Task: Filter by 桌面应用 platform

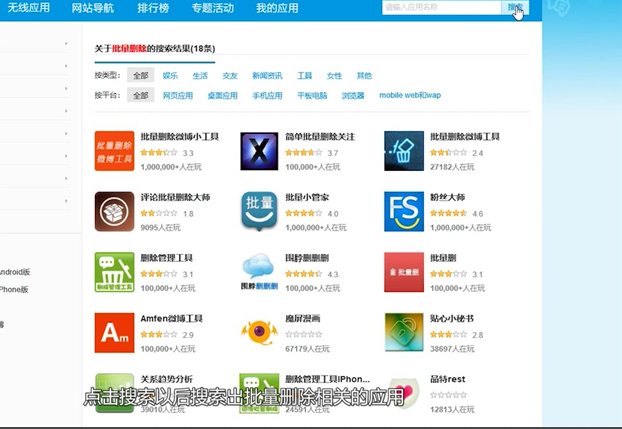Action: (x=223, y=95)
